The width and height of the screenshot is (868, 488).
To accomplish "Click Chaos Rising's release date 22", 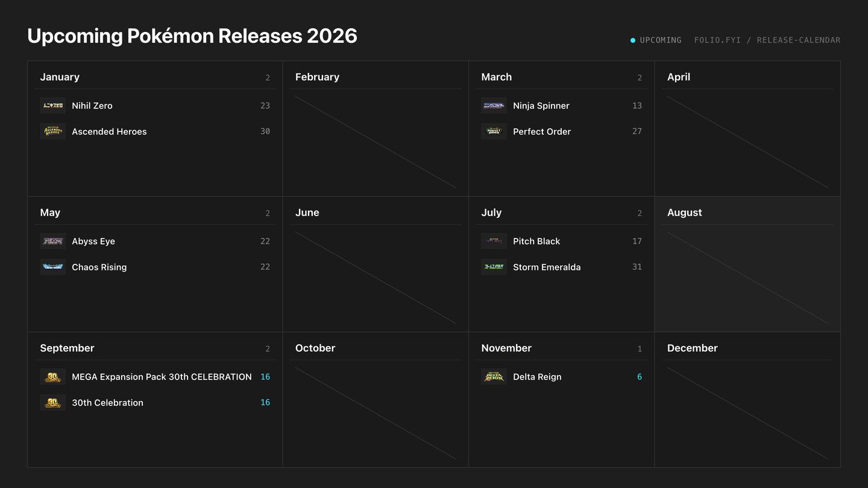I will 265,267.
